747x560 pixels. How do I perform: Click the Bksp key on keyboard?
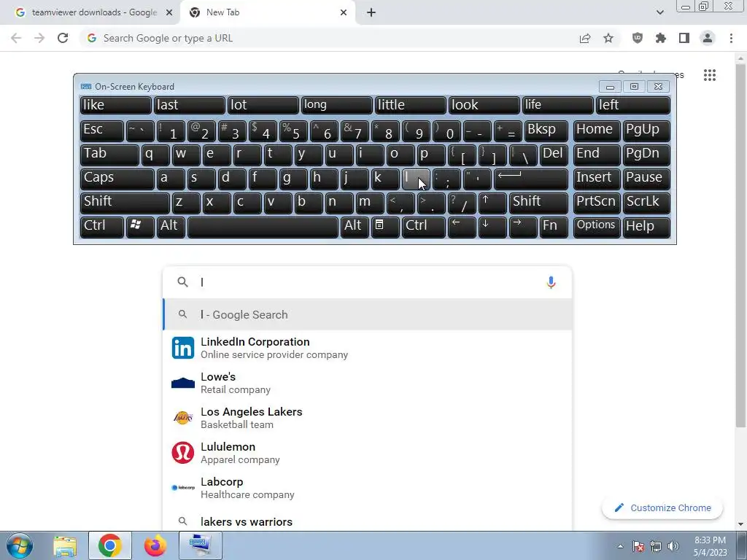(x=546, y=130)
